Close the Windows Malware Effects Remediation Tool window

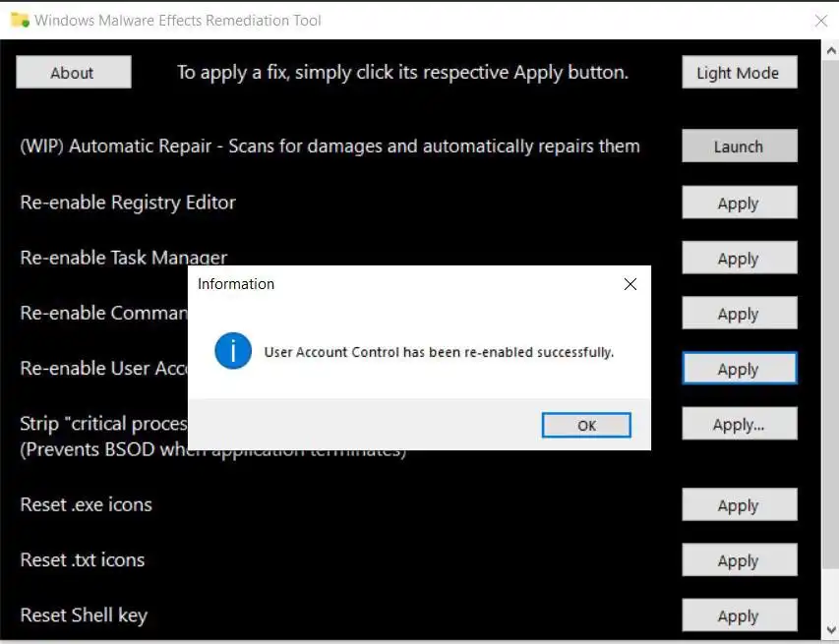click(x=821, y=21)
